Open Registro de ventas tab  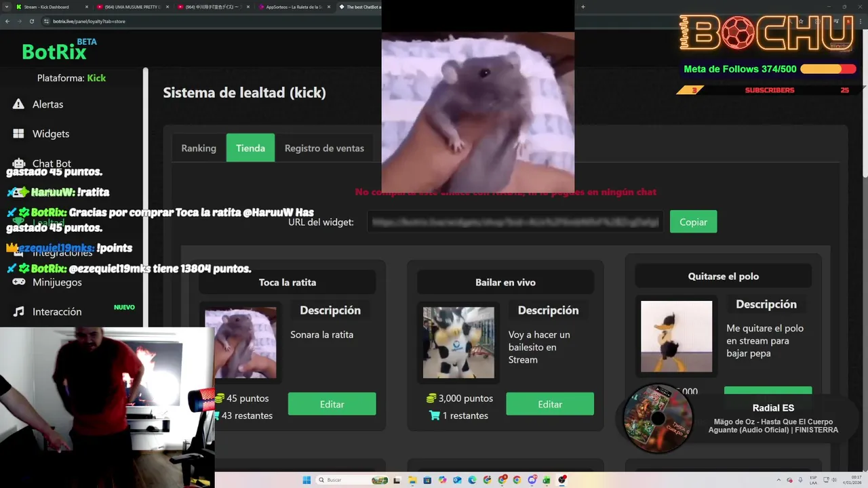tap(324, 148)
